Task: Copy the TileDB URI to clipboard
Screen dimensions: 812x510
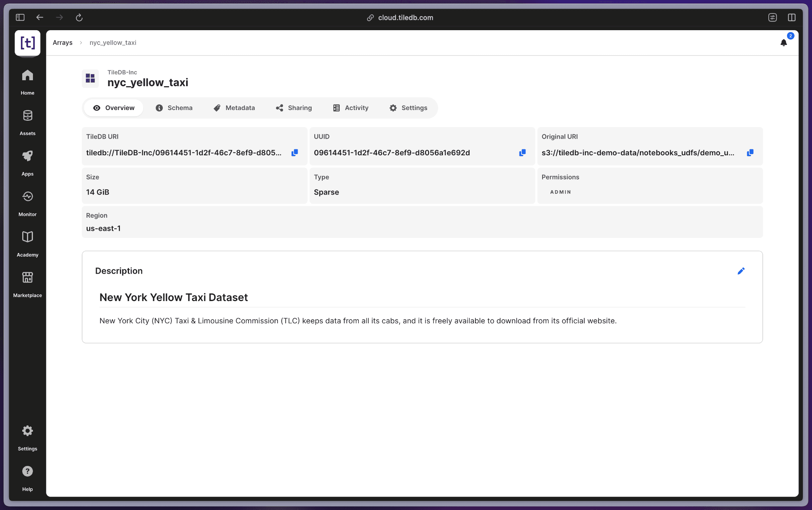Action: coord(294,153)
